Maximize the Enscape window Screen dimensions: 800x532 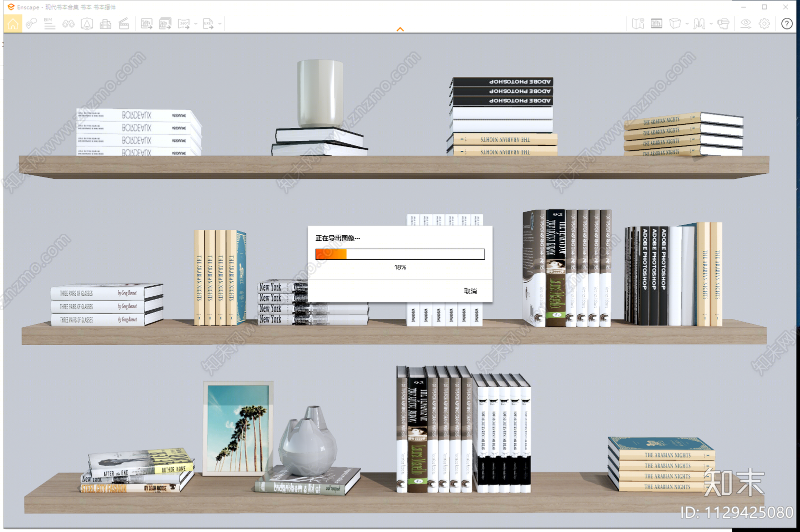(764, 7)
